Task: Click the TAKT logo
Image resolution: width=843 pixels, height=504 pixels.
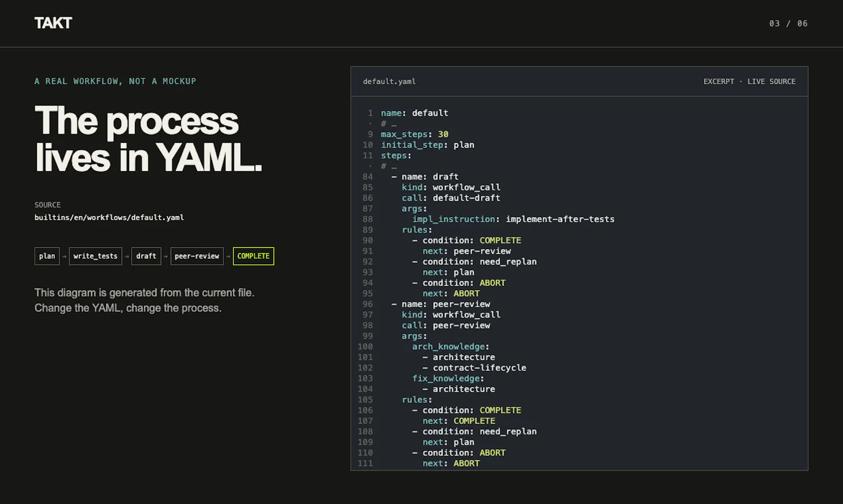Action: click(x=53, y=23)
